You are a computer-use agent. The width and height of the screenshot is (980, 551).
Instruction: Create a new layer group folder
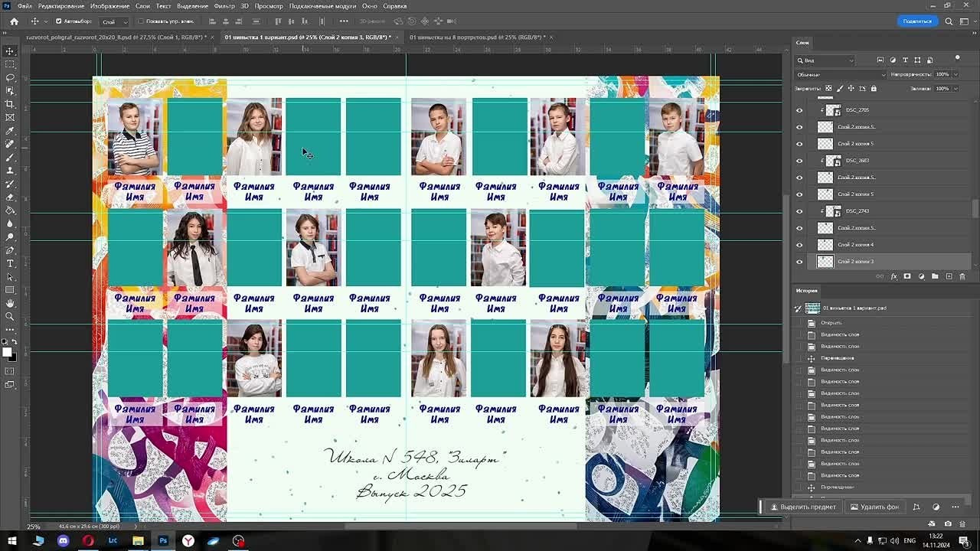tap(935, 276)
